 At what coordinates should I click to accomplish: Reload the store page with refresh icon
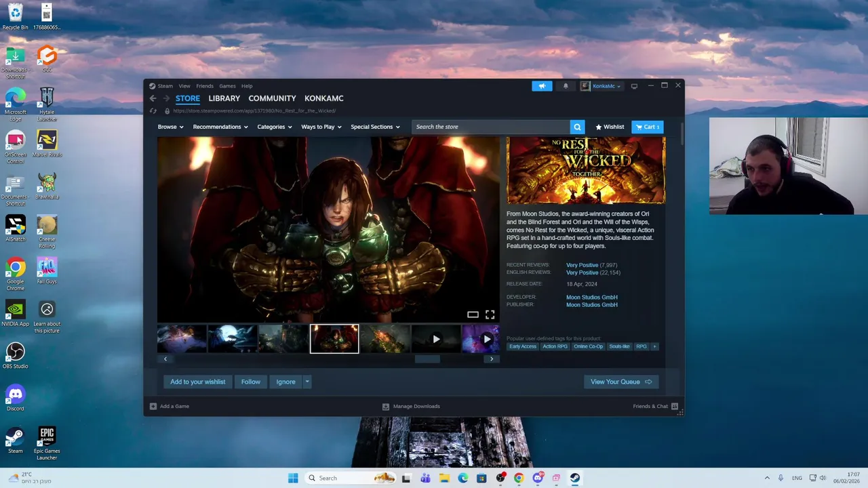pos(153,110)
